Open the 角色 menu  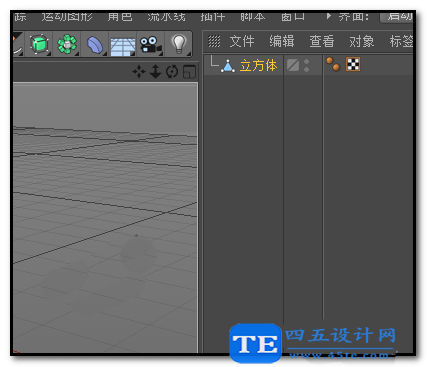(120, 16)
